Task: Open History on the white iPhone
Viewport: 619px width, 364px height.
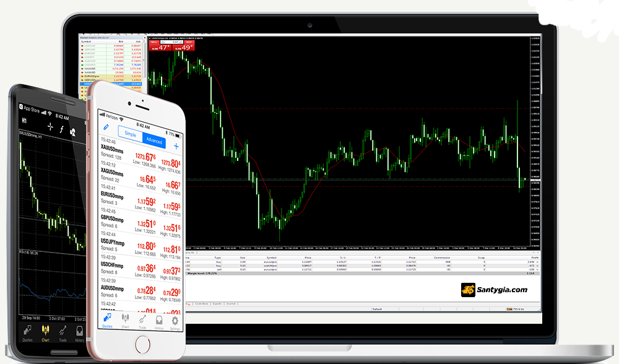Action: click(x=159, y=321)
